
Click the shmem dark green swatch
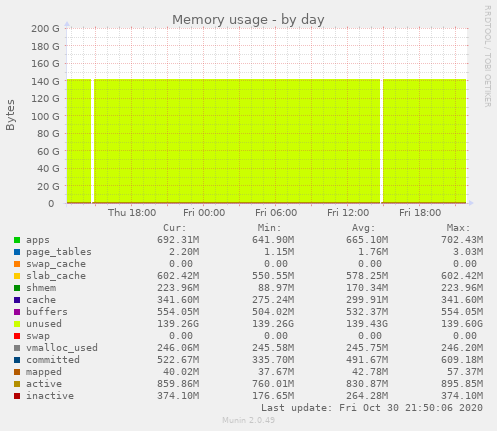pos(17,288)
